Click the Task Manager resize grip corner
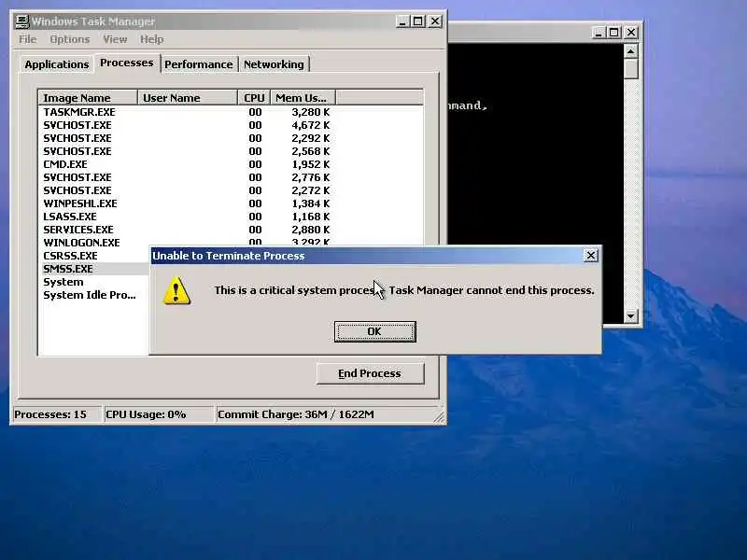This screenshot has width=747, height=560. [x=439, y=416]
